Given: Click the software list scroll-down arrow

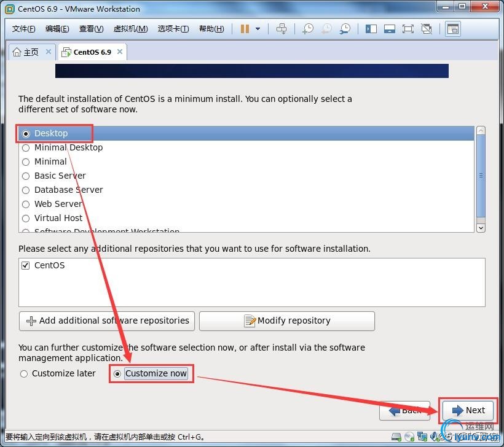Looking at the screenshot, I should [x=481, y=228].
